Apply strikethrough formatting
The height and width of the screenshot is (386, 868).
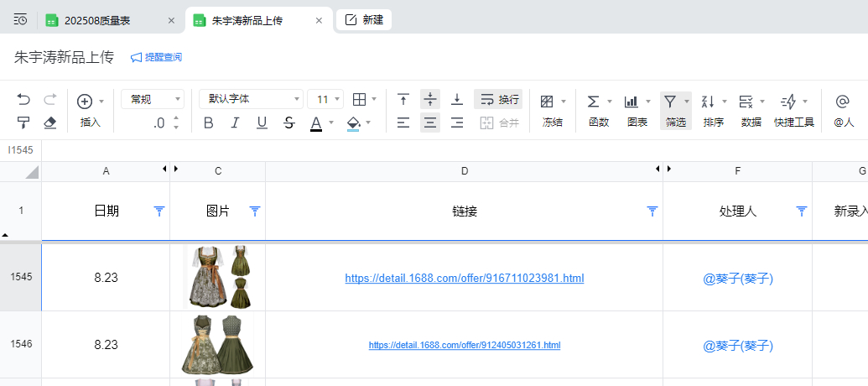(x=288, y=123)
